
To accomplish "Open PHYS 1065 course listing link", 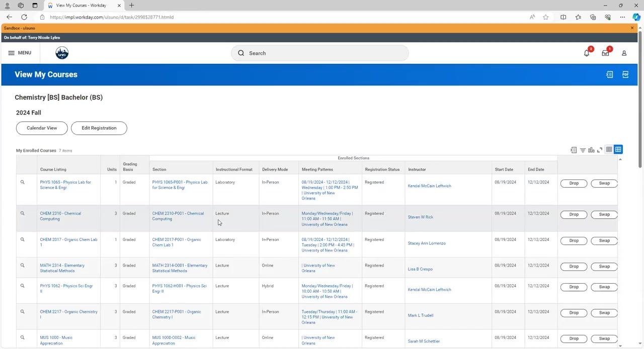I will pos(65,185).
